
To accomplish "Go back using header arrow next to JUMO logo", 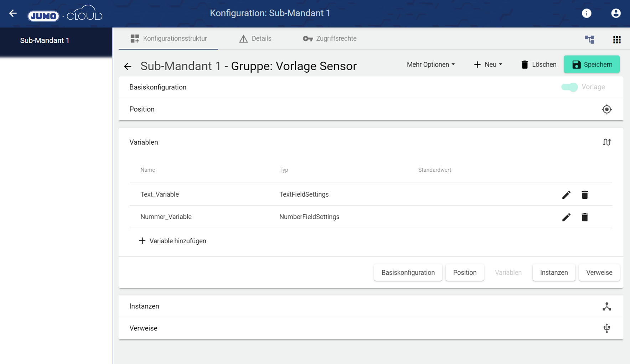I will [x=13, y=14].
